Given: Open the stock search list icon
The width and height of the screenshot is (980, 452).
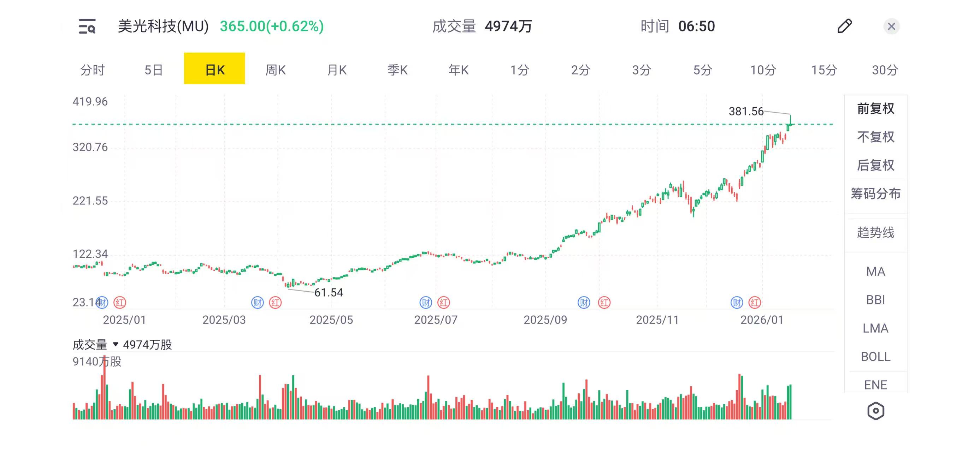Looking at the screenshot, I should (87, 26).
